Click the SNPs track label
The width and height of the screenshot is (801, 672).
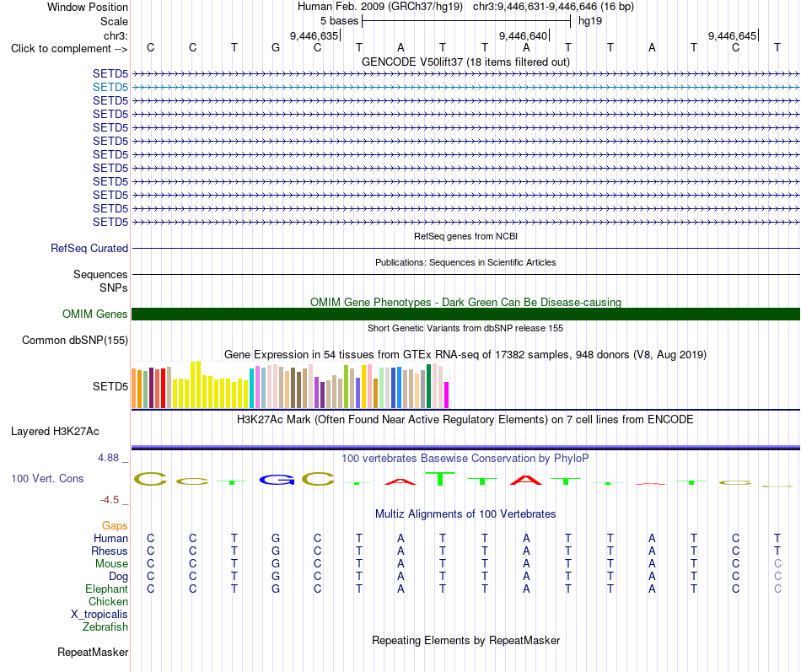pos(114,288)
